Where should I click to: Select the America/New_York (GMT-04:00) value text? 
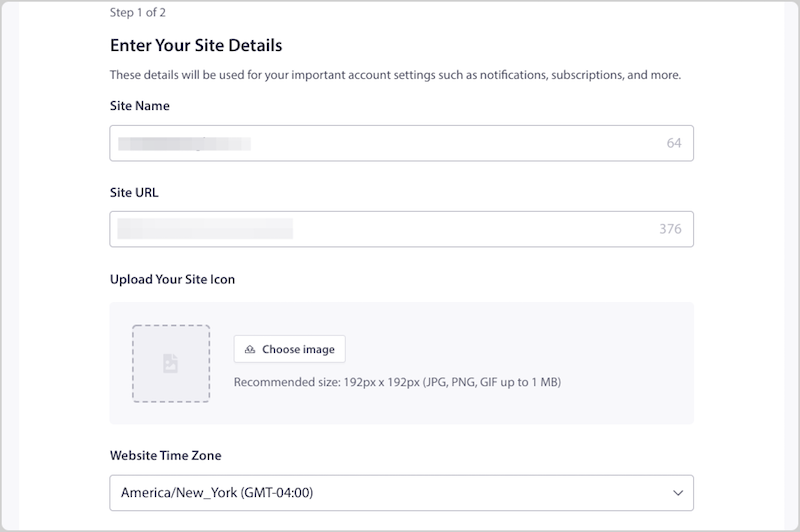217,493
